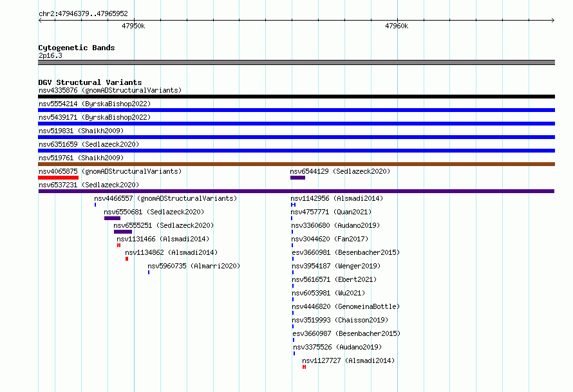Click the blue mark under nsv3519993
The image size is (573, 392).
click(293, 326)
